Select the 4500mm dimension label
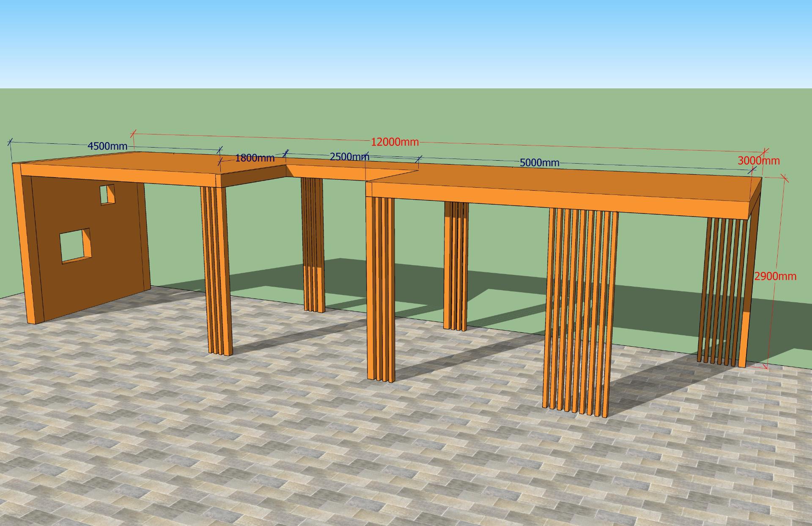The image size is (812, 526). (107, 146)
